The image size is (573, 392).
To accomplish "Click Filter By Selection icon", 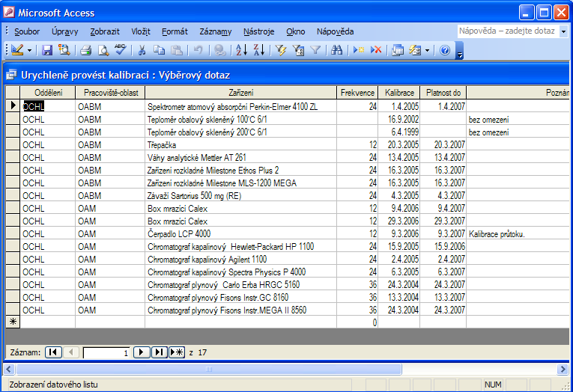I will click(x=281, y=50).
